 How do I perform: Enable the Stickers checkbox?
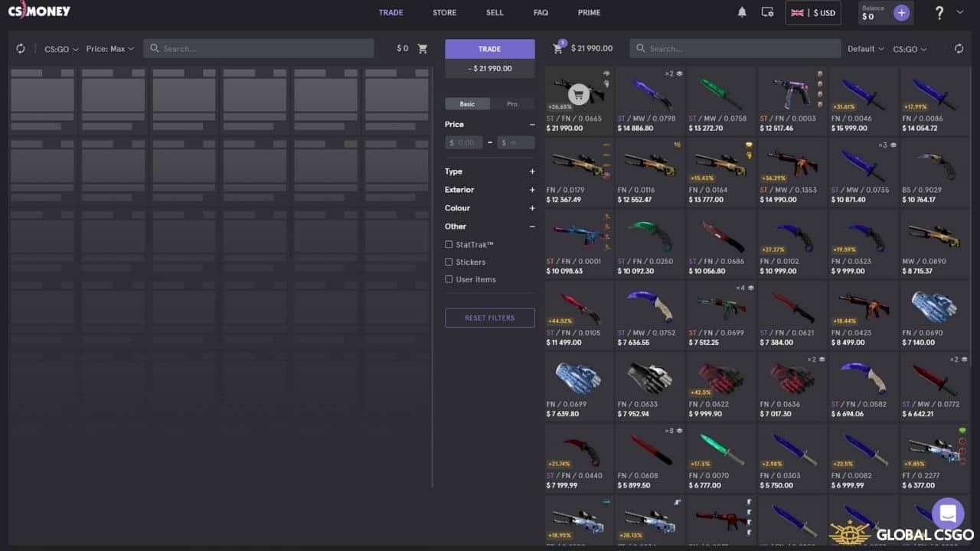click(x=449, y=262)
